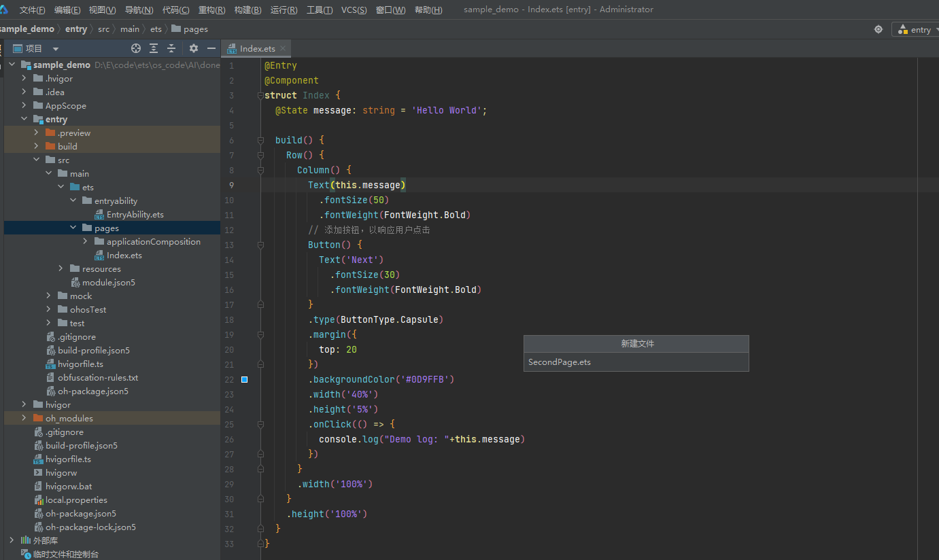Expand the applicationComposition folder
Image resolution: width=939 pixels, height=560 pixels.
click(x=85, y=242)
